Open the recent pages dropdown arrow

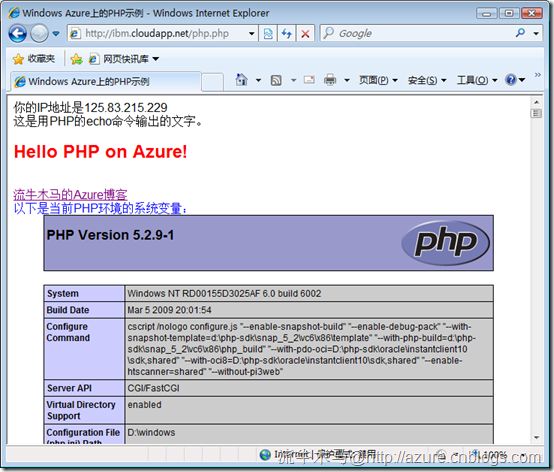click(x=56, y=34)
